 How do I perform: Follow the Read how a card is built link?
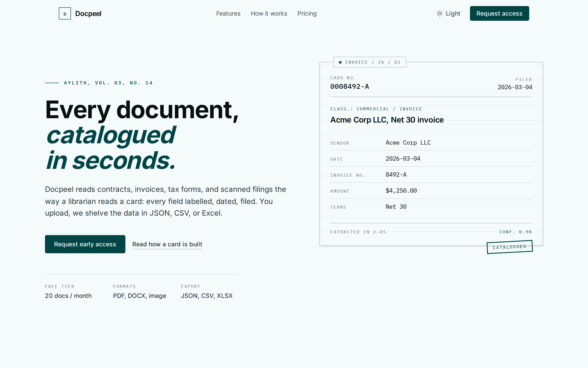point(167,244)
